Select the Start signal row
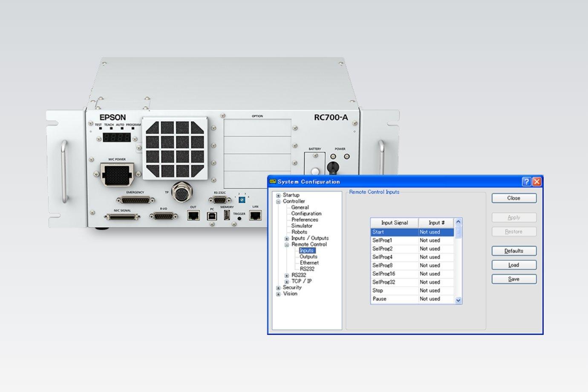This screenshot has height=392, width=588. 412,232
